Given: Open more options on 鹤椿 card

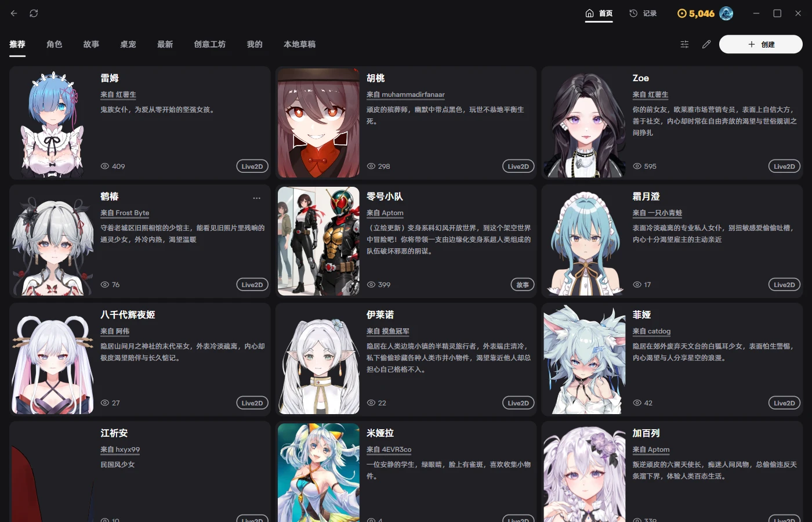Looking at the screenshot, I should click(256, 198).
